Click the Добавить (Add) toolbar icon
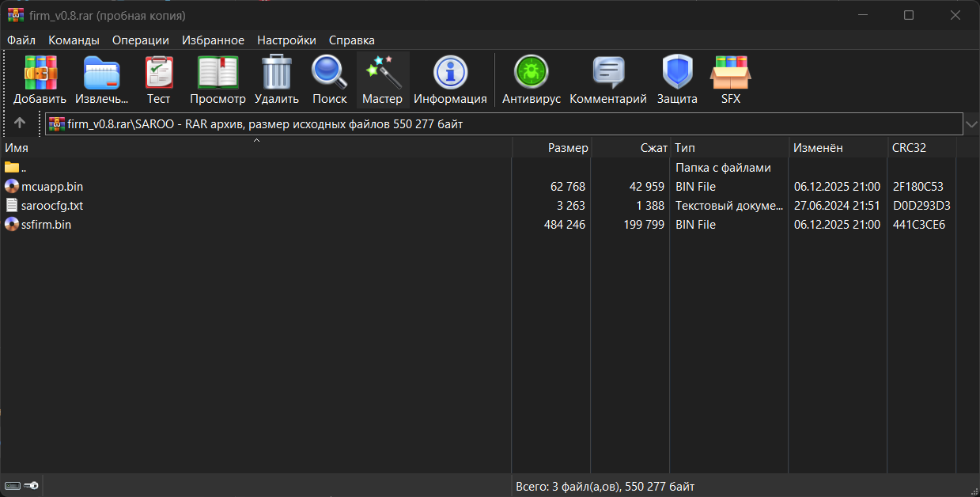 [40, 74]
